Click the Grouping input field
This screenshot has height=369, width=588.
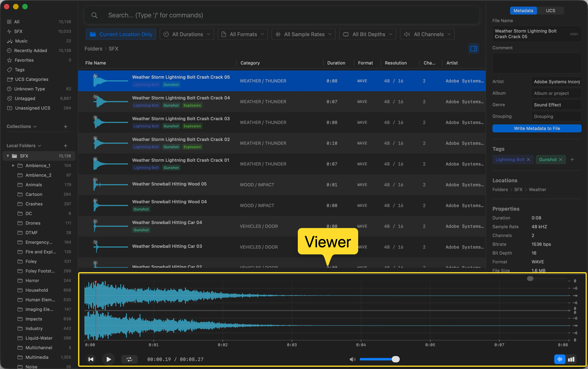tap(556, 116)
